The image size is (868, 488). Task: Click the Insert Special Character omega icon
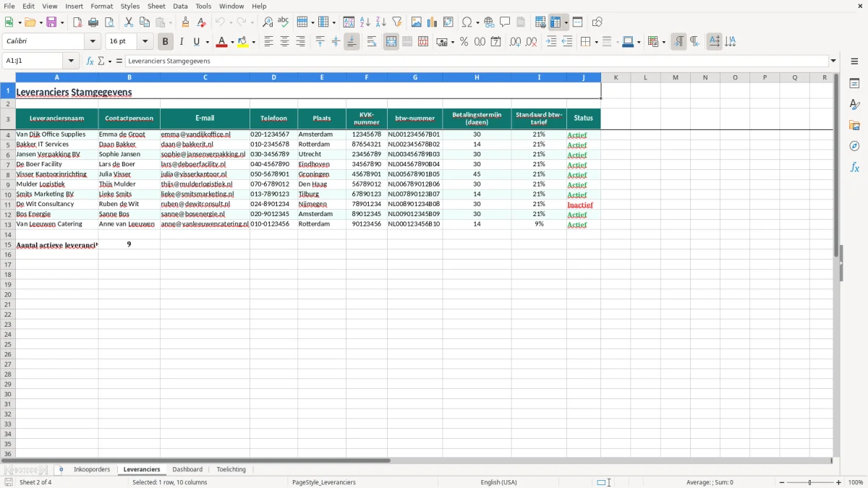click(467, 22)
